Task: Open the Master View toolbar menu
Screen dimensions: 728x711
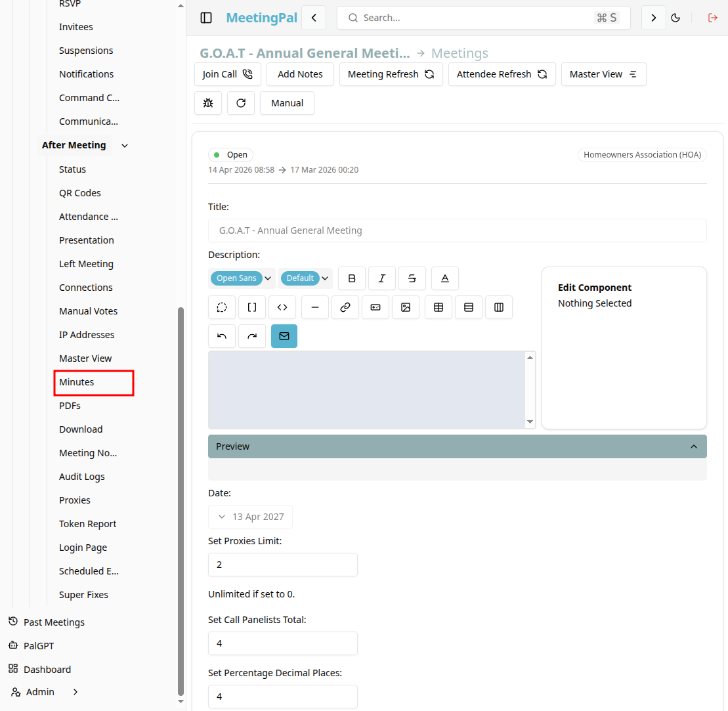Action: click(x=603, y=74)
